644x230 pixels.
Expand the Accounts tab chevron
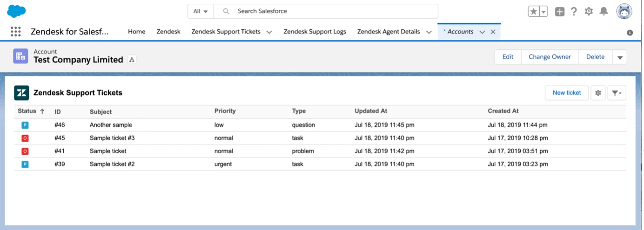point(482,32)
